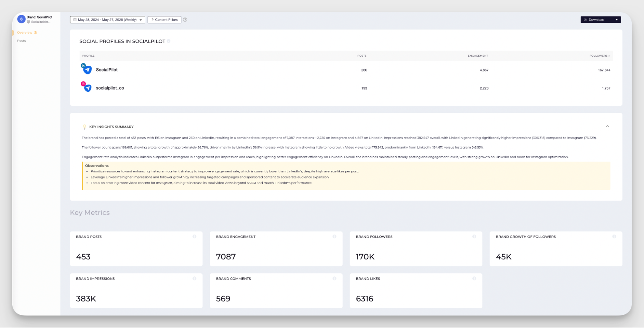
Task: Click info icon on Brand Engagement card
Action: 334,236
